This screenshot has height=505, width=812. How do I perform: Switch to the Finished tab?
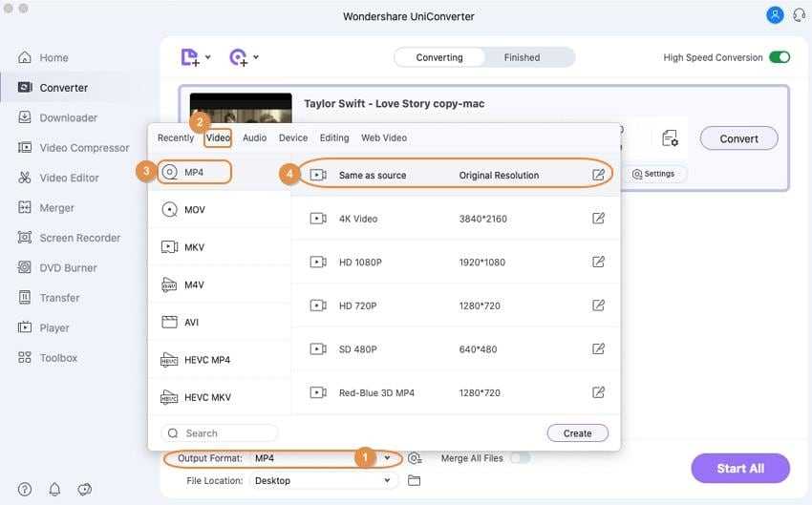[522, 57]
